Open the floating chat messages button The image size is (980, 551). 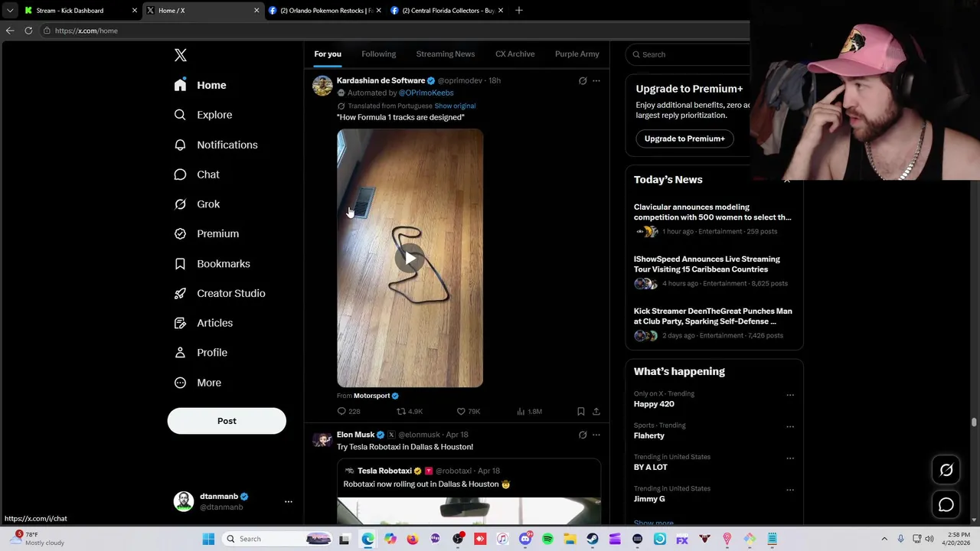pyautogui.click(x=946, y=505)
